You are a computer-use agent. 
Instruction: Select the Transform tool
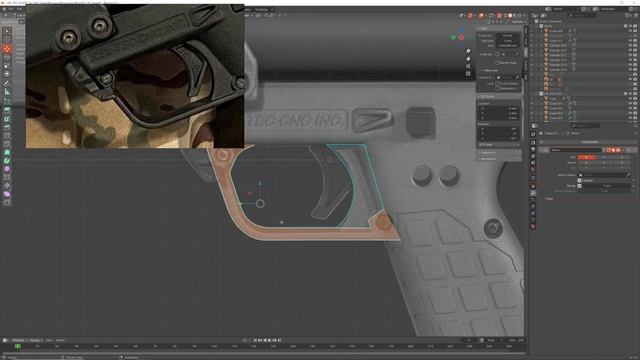[x=7, y=74]
